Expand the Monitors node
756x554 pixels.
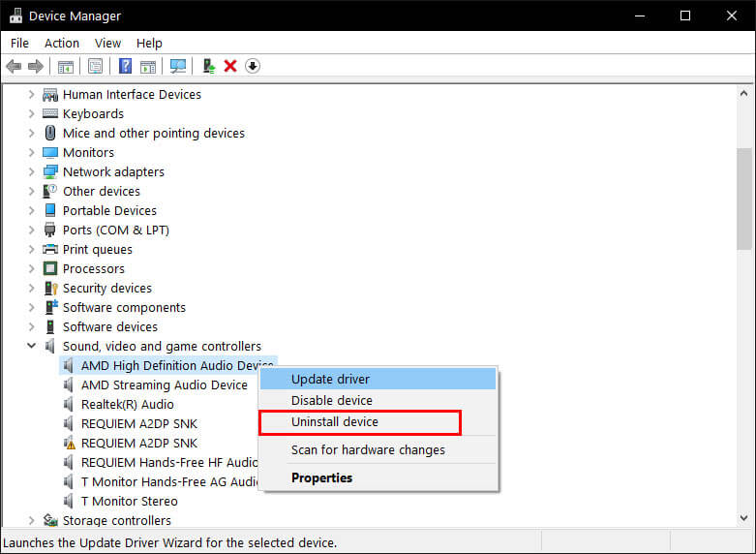tap(31, 152)
